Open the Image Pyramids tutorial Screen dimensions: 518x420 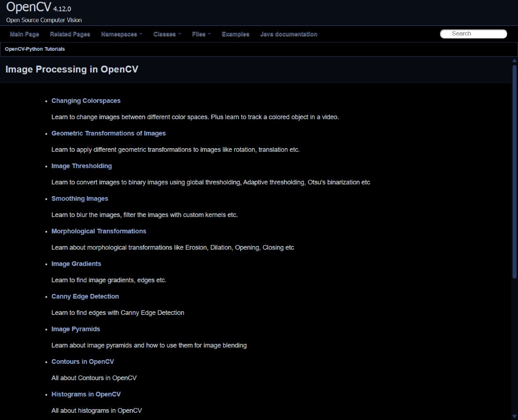[76, 329]
